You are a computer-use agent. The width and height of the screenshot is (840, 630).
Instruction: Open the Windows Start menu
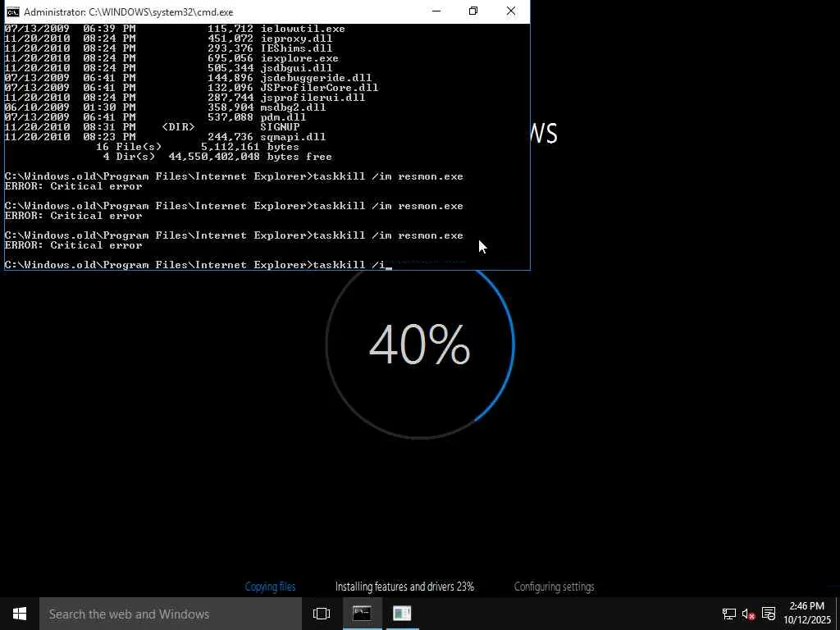point(20,614)
